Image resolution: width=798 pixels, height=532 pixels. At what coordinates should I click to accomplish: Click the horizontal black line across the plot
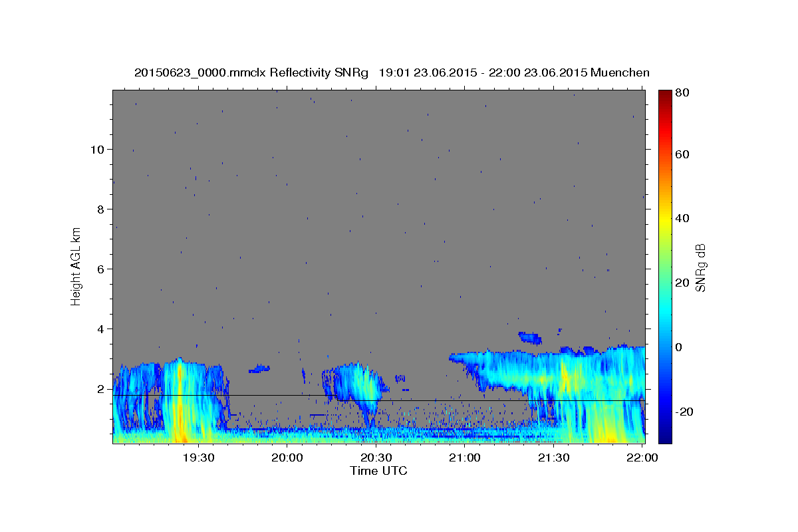[378, 398]
